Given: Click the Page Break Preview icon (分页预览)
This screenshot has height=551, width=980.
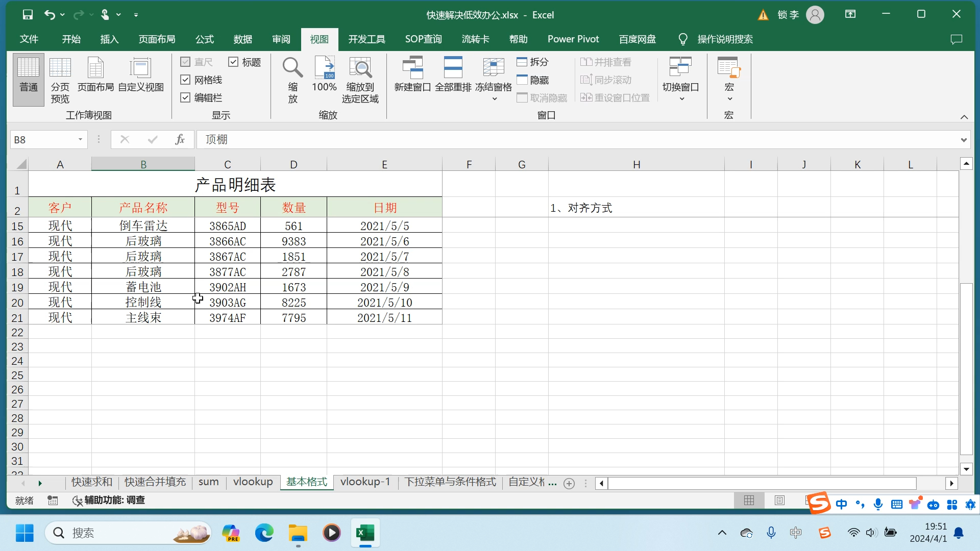Looking at the screenshot, I should tap(60, 80).
